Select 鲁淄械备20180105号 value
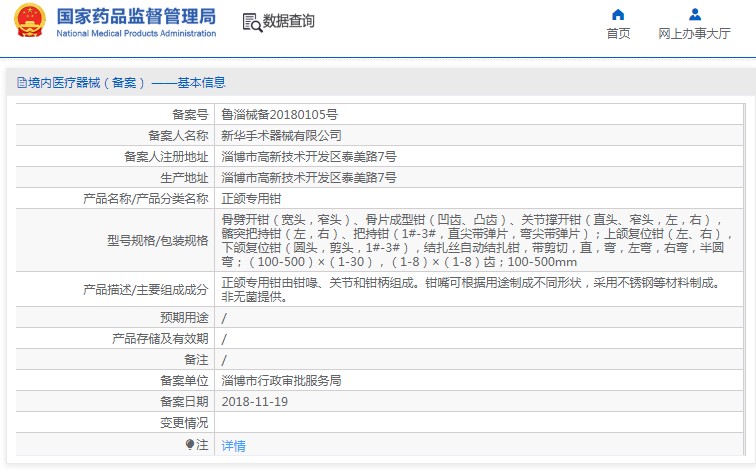 pyautogui.click(x=280, y=115)
